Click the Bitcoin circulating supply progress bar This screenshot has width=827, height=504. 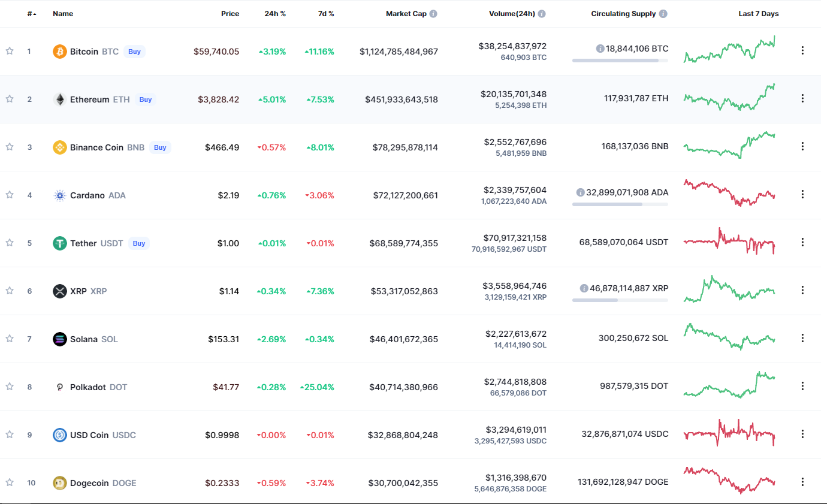(620, 61)
